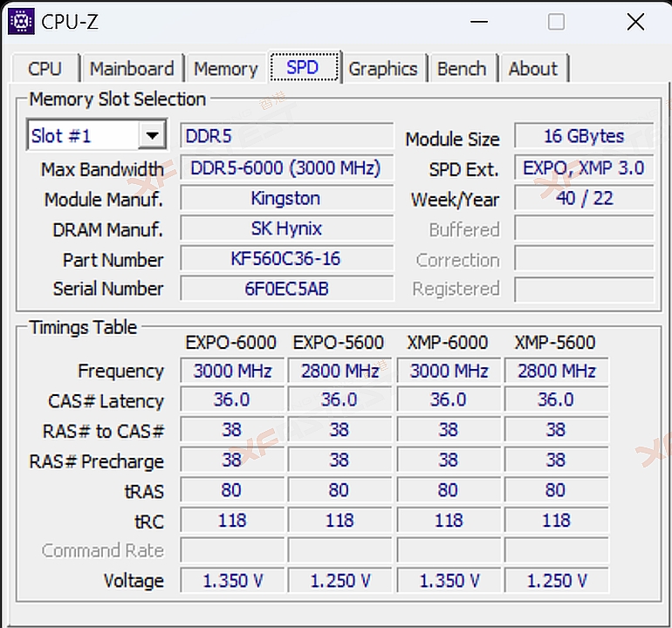The width and height of the screenshot is (672, 628).
Task: Click the XMP-6000 column header
Action: [448, 342]
